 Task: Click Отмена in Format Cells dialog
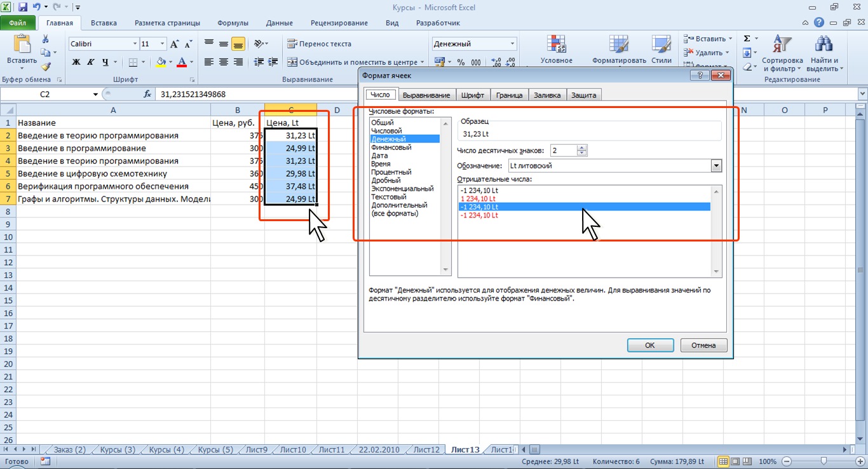(703, 345)
